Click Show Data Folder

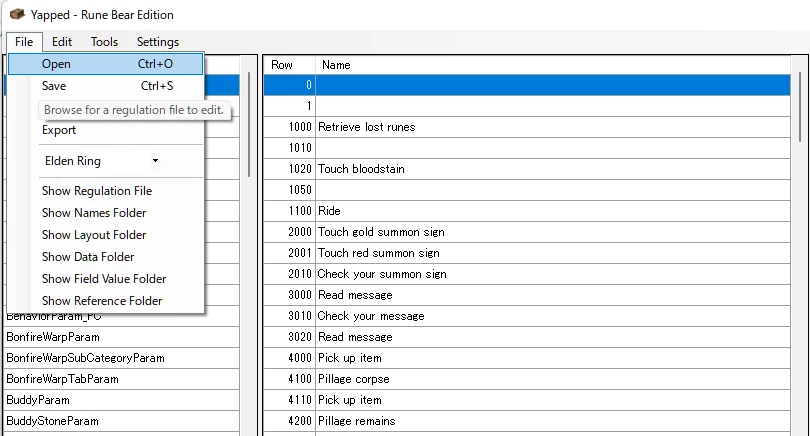[x=88, y=257]
